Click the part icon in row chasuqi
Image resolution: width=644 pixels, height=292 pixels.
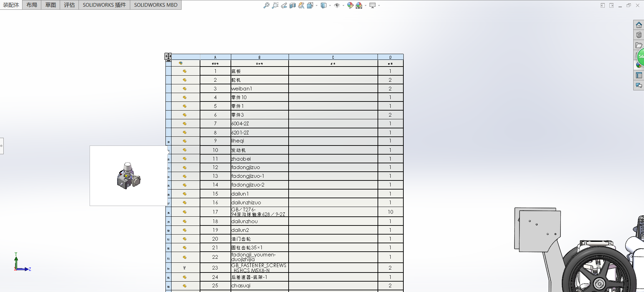[185, 286]
